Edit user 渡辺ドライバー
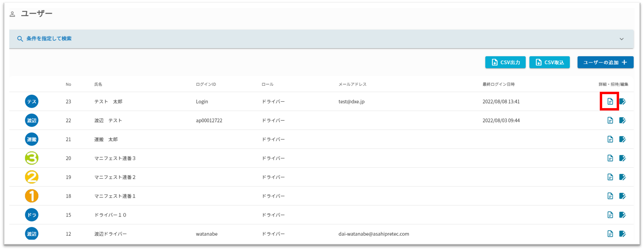The image size is (644, 250). click(x=622, y=234)
